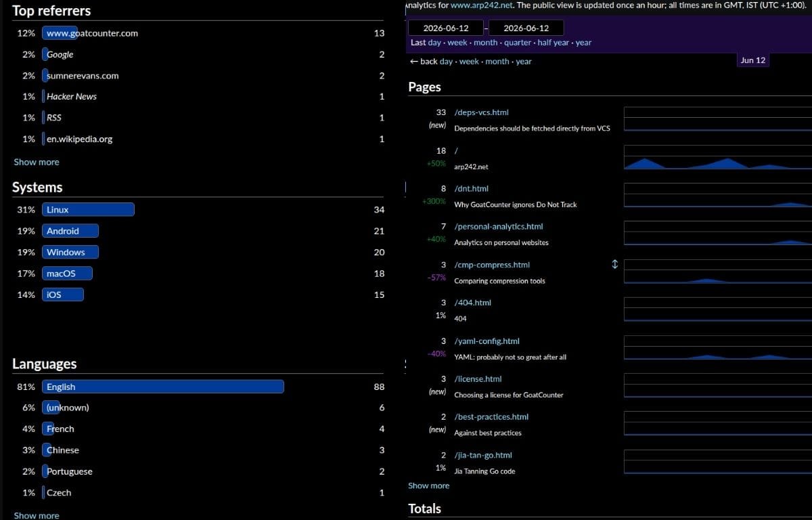812x520 pixels.
Task: Click the Linux usage bar
Action: [x=88, y=210]
